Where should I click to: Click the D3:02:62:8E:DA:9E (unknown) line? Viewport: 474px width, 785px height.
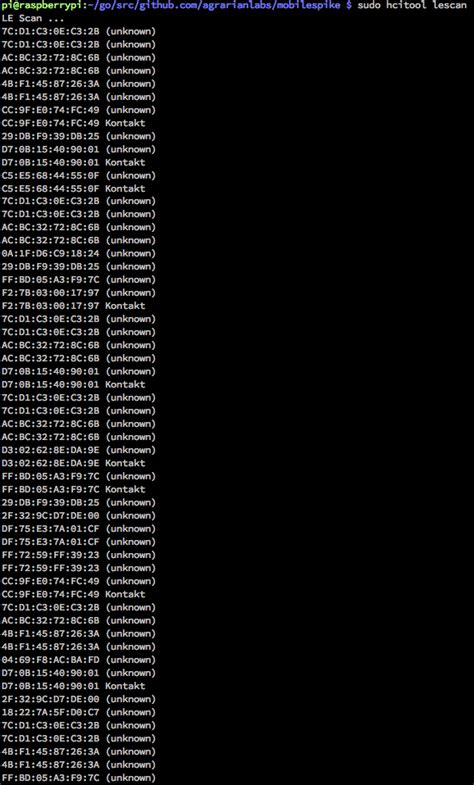pos(79,450)
